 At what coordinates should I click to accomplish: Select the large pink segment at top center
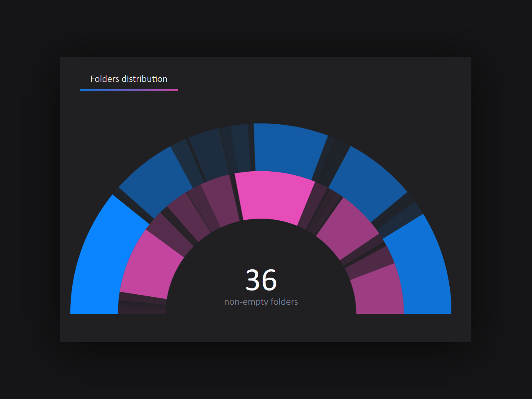pos(272,195)
